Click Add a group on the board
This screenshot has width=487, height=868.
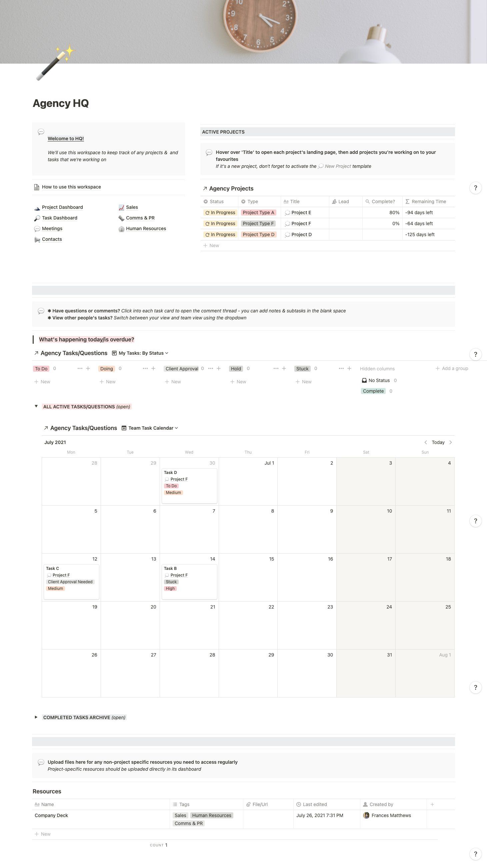(452, 369)
